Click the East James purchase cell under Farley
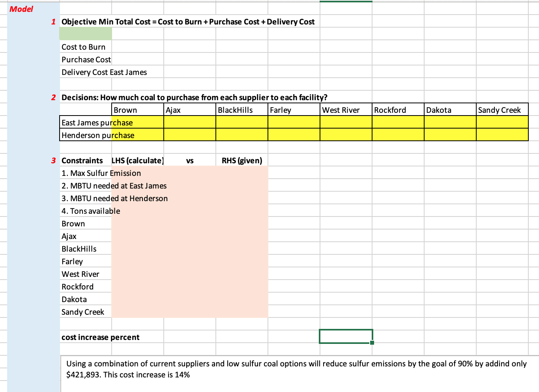This screenshot has width=539, height=392. (294, 122)
